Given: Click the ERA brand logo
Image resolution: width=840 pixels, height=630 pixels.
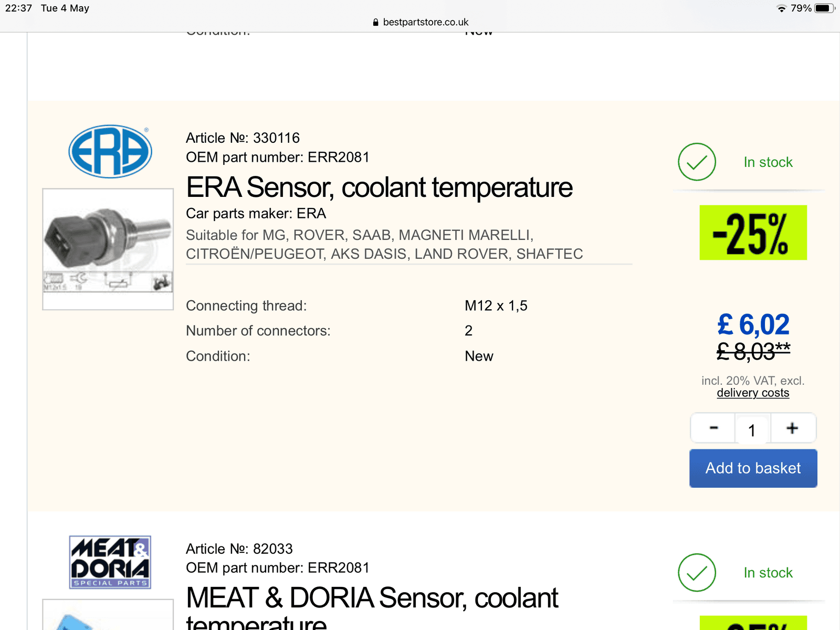Looking at the screenshot, I should (x=110, y=151).
